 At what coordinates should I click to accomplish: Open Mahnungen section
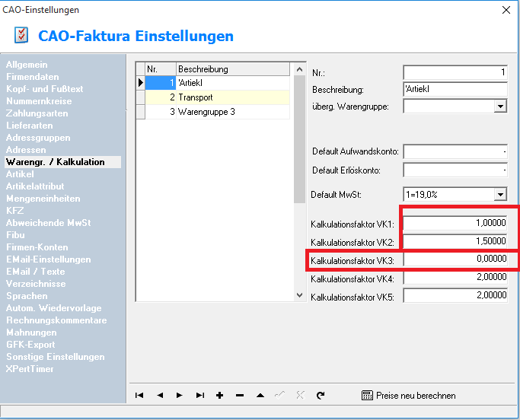pos(31,332)
